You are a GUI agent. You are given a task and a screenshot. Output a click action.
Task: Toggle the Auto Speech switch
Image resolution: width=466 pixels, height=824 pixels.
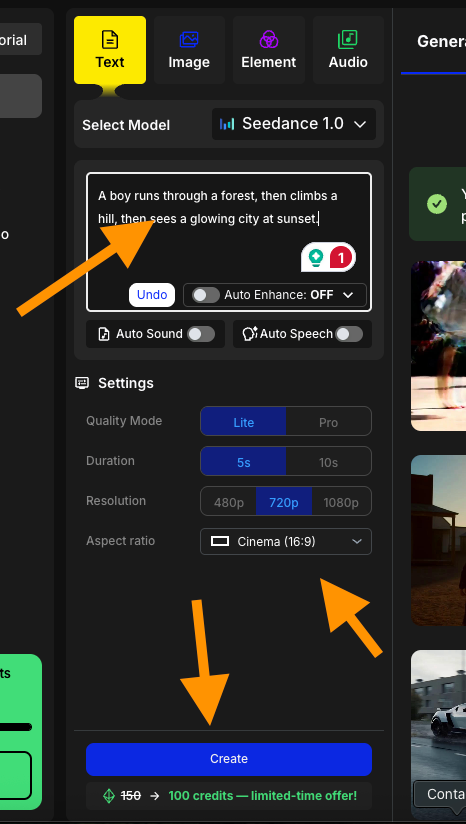[x=349, y=334]
